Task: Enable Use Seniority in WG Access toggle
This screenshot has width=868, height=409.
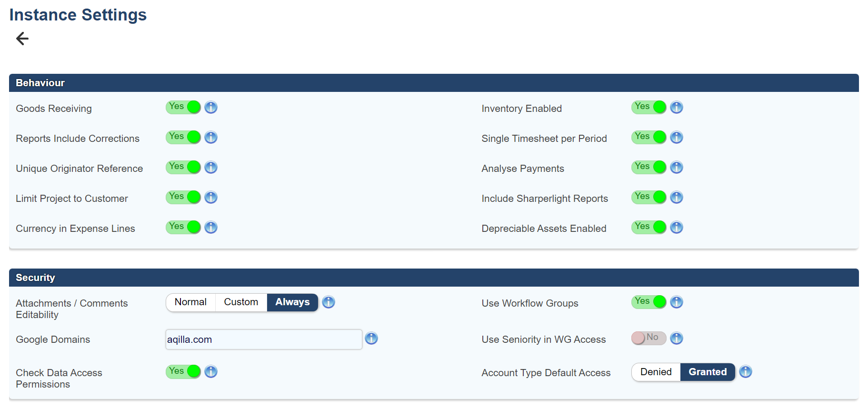Action: pyautogui.click(x=649, y=338)
